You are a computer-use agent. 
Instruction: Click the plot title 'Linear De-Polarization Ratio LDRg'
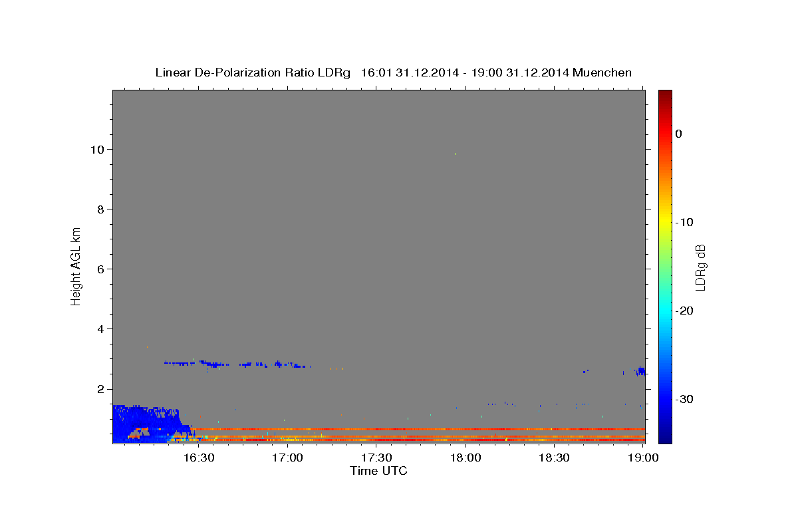pyautogui.click(x=252, y=72)
